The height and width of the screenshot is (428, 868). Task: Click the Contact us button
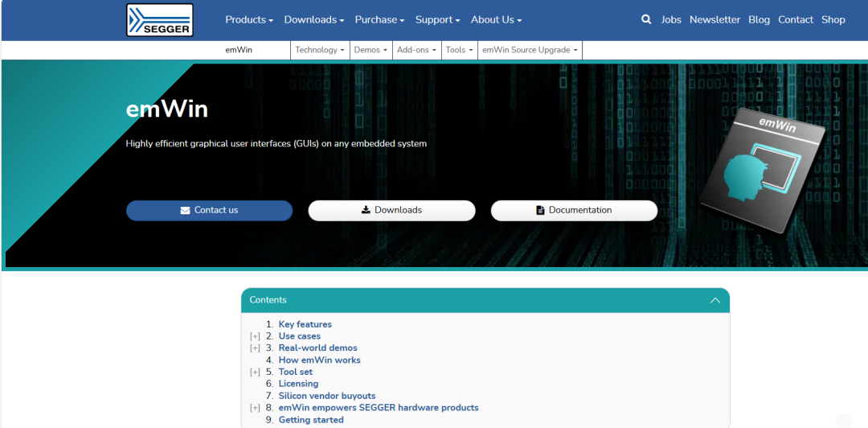pyautogui.click(x=209, y=211)
